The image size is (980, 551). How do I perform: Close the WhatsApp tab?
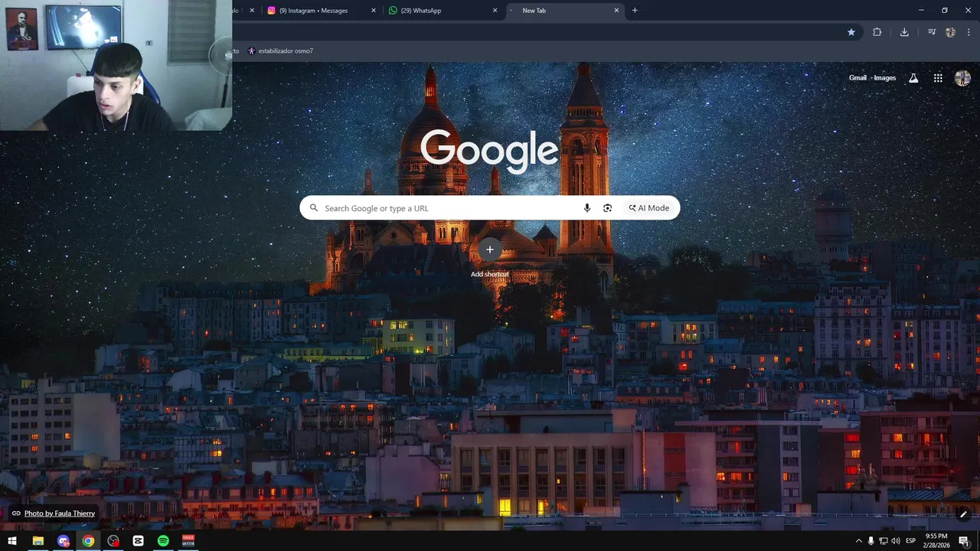(x=495, y=11)
